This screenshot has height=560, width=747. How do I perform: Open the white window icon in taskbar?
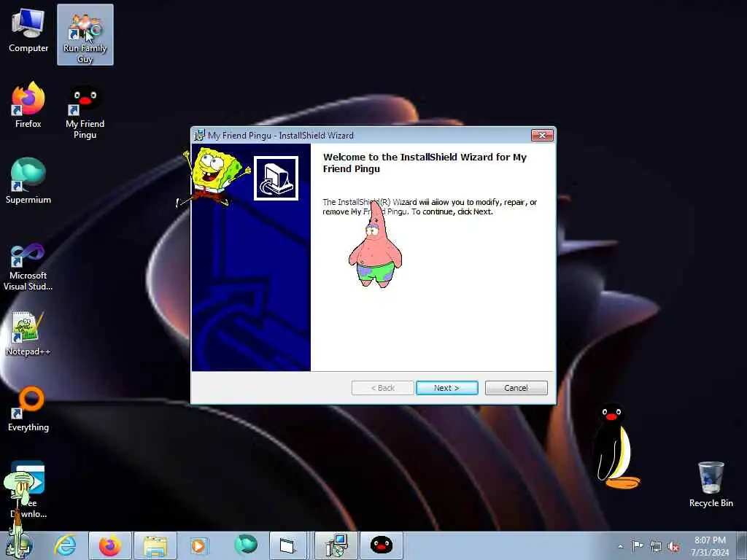(x=287, y=545)
